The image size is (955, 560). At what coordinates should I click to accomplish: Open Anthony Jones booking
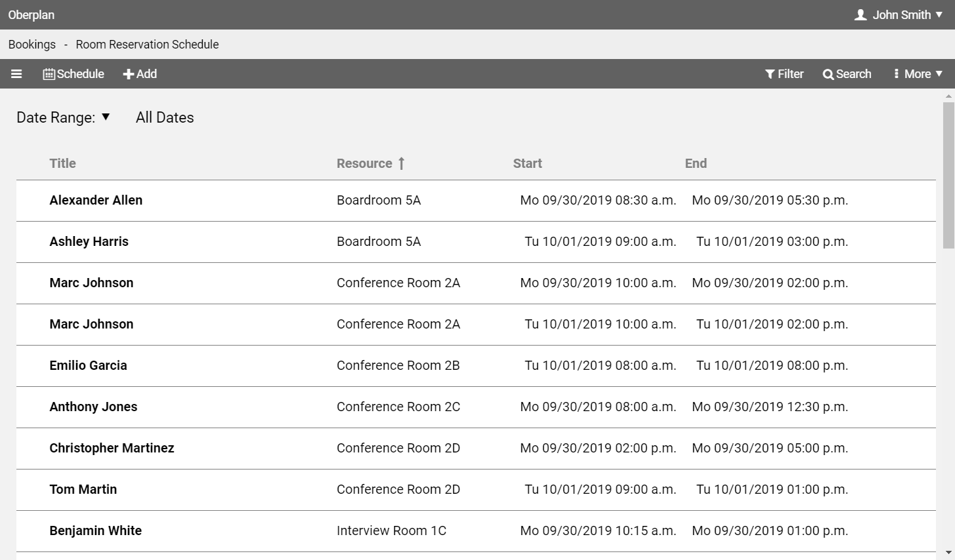pos(93,407)
